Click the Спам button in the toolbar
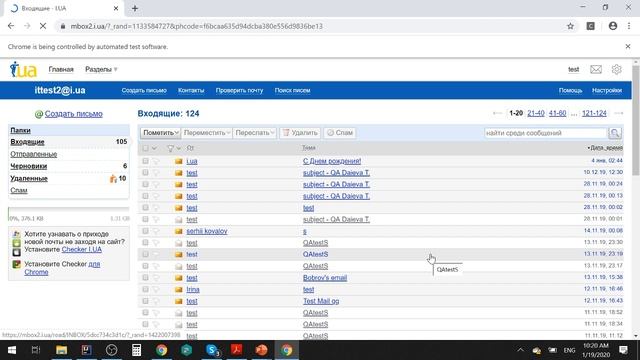 [340, 133]
